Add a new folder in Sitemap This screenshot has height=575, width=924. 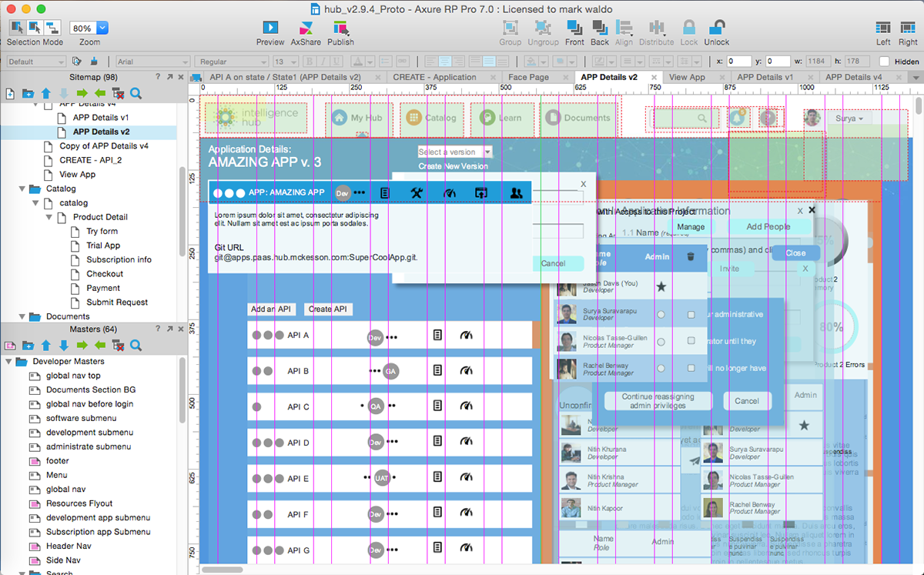(x=28, y=94)
